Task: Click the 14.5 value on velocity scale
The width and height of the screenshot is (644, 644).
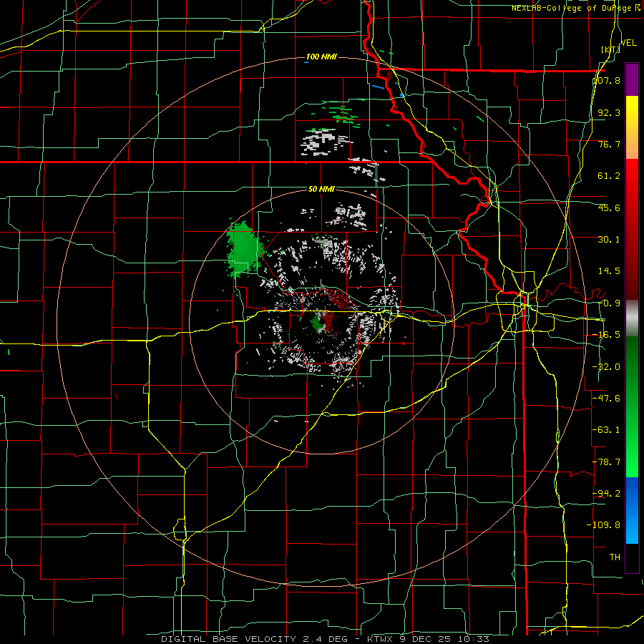Action: (609, 271)
